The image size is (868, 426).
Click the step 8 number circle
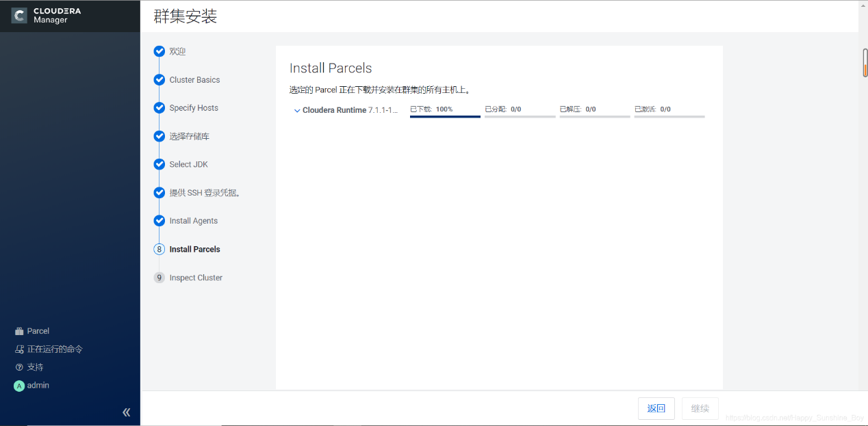(x=159, y=250)
